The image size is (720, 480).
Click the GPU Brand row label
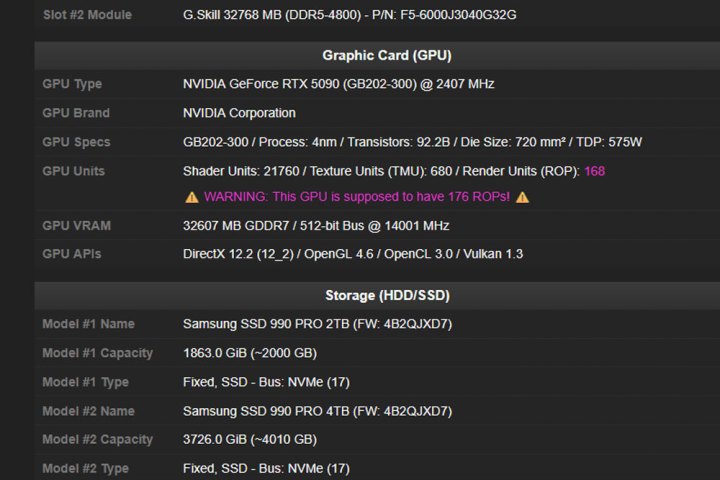(x=76, y=113)
